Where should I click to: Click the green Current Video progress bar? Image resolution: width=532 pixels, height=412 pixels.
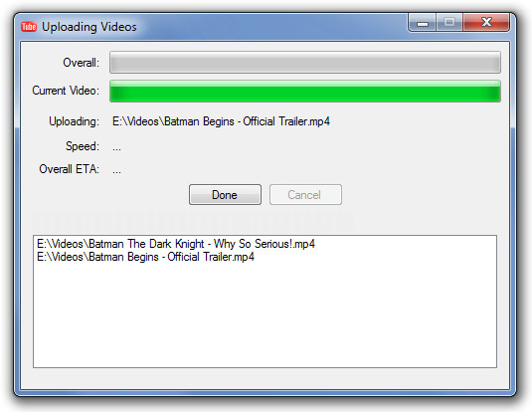(305, 91)
